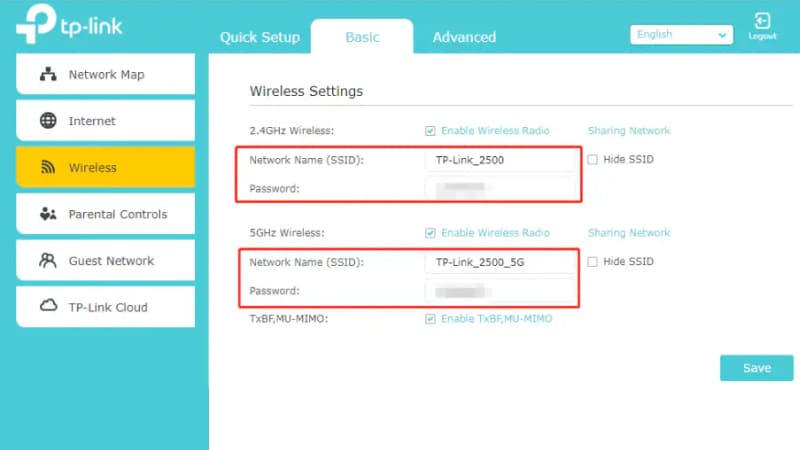
Task: Click the Guest Network people icon
Action: 48,260
